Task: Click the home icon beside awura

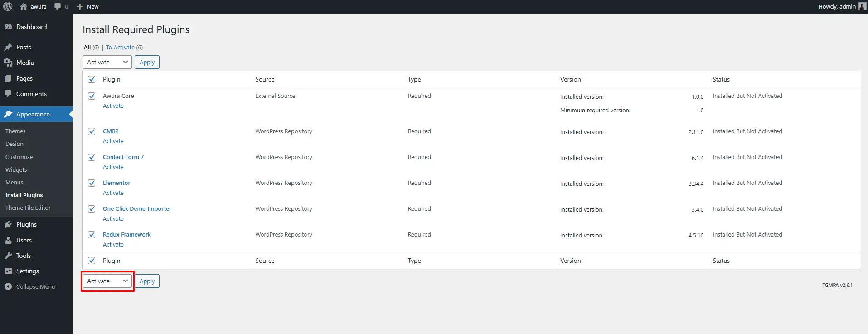Action: pyautogui.click(x=24, y=7)
